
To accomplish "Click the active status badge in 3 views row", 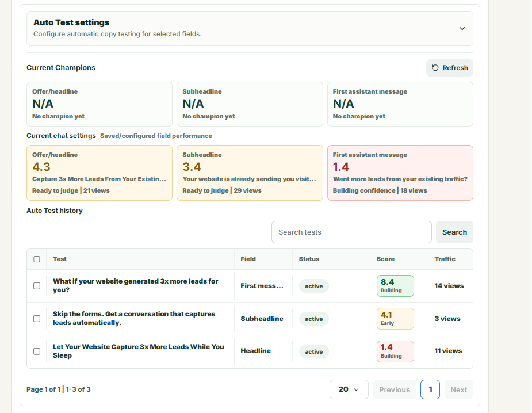I will point(313,319).
